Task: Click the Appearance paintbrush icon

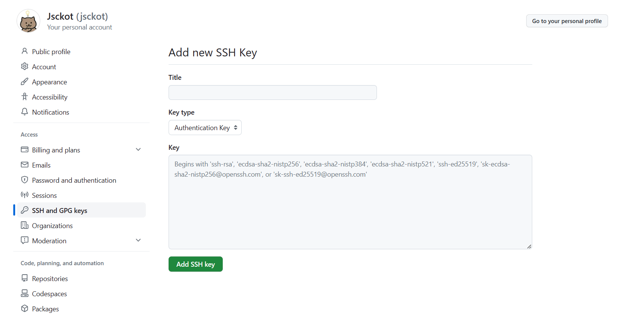Action: pos(25,81)
